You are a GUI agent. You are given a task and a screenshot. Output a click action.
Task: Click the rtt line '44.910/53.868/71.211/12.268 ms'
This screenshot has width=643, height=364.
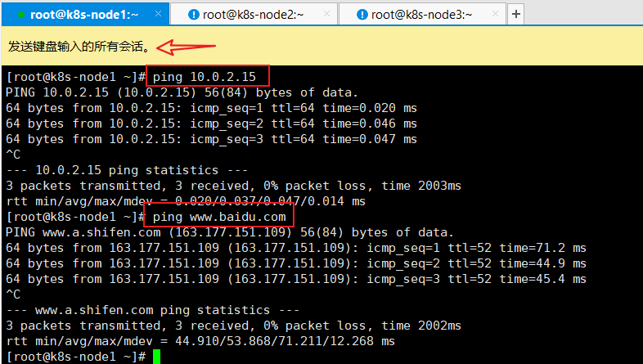[200, 341]
